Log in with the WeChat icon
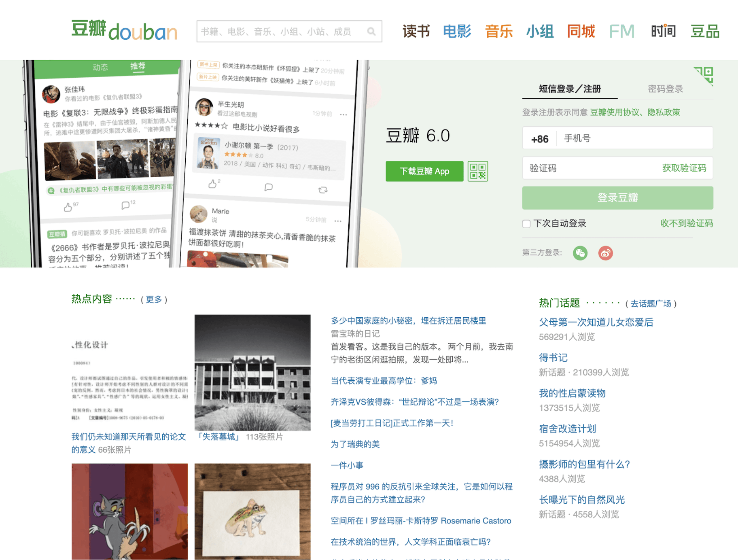This screenshot has height=560, width=738. click(x=580, y=253)
